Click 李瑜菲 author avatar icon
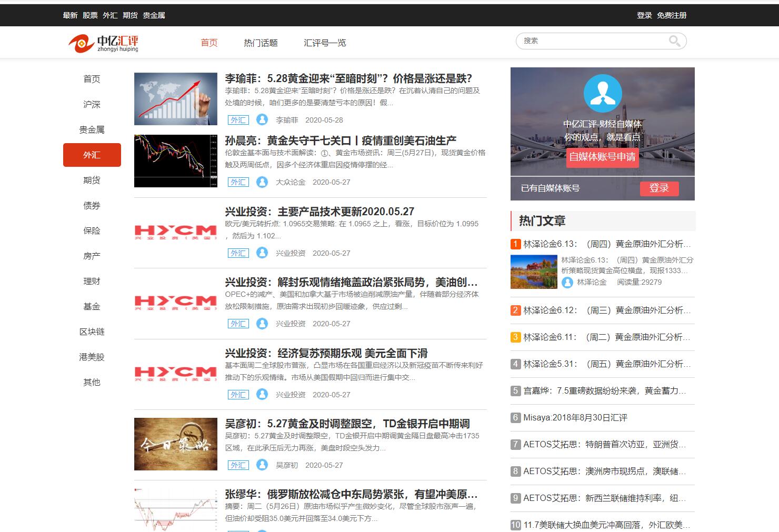The width and height of the screenshot is (779, 532). (262, 120)
